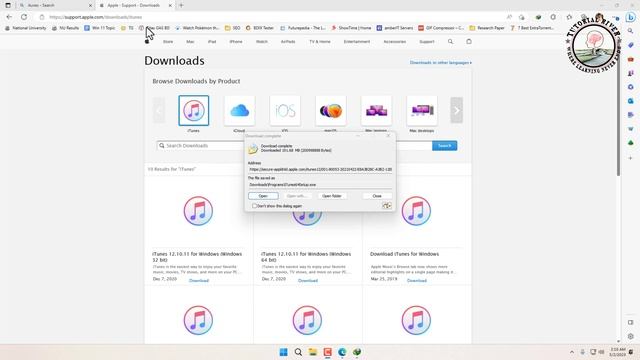Tick Don't show this dialog again checkbox

click(x=254, y=206)
